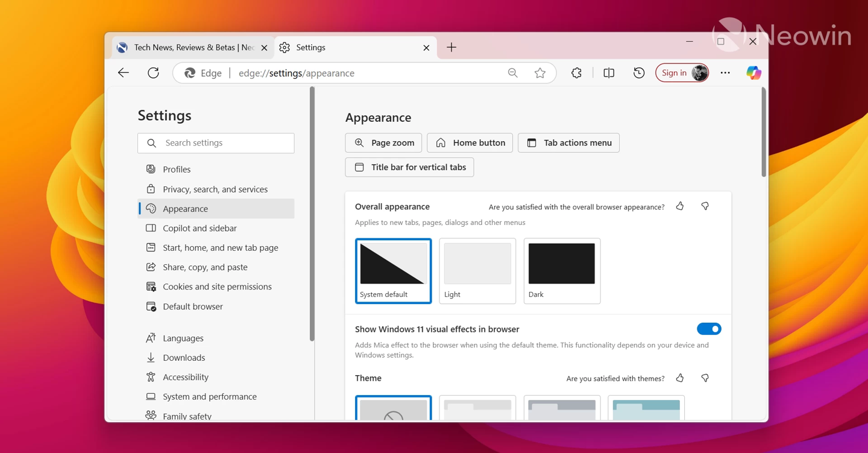Click the main page vertical scrollbar
This screenshot has width=868, height=453.
pyautogui.click(x=764, y=133)
